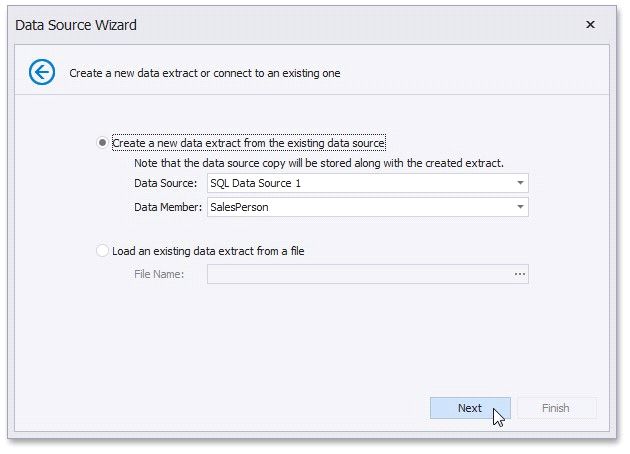Click the note about the data source copy
The image size is (630, 454).
coord(319,162)
